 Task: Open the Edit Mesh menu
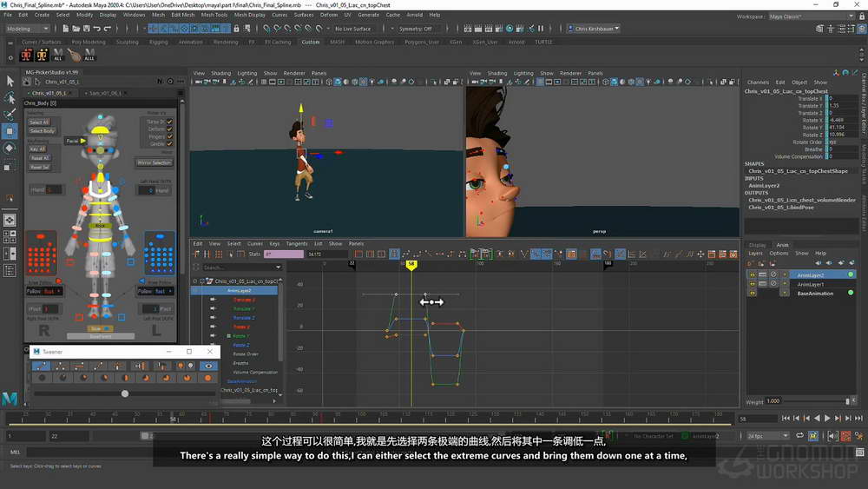182,15
